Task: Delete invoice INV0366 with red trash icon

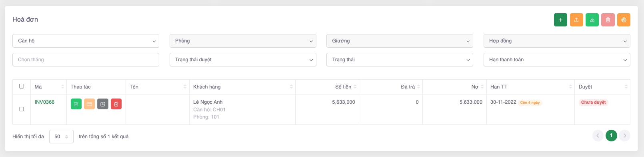Action: point(116,104)
